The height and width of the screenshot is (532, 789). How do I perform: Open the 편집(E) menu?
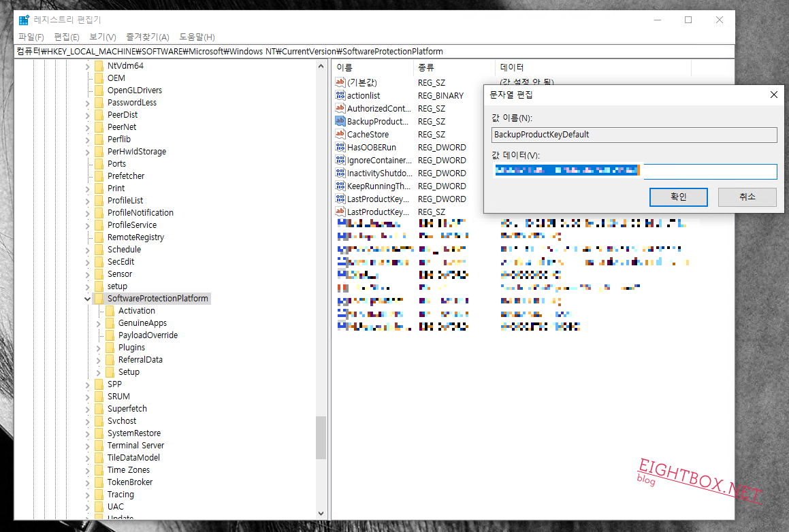coord(67,37)
